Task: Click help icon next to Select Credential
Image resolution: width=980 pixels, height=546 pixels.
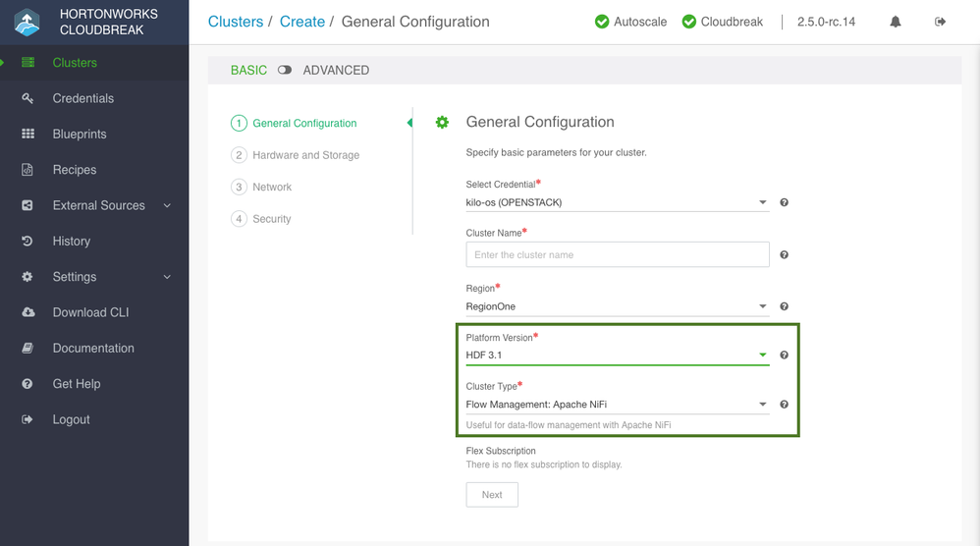Action: 784,202
